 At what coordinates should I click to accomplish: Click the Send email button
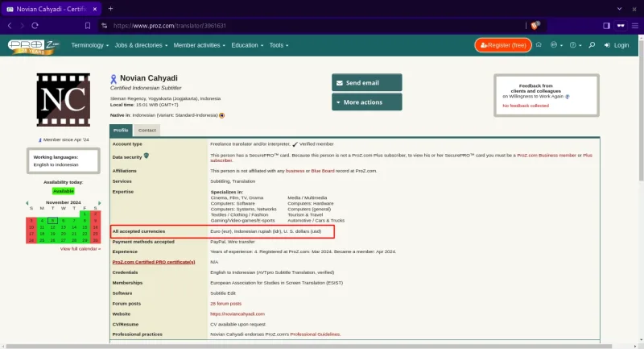click(x=367, y=83)
